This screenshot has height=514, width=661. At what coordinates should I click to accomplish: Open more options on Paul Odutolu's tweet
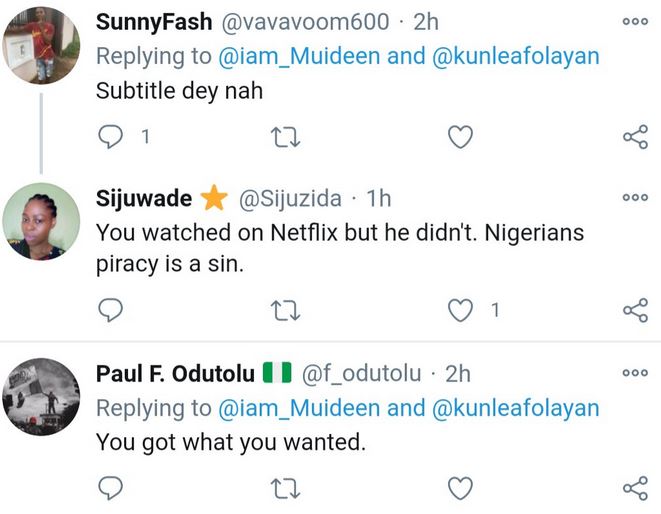point(635,372)
